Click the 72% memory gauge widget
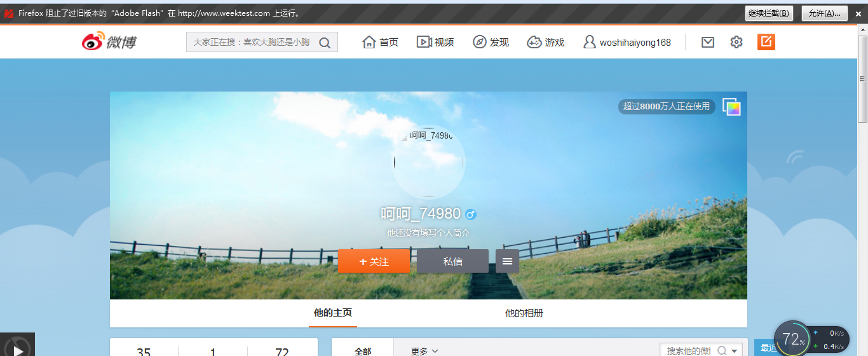This screenshot has height=356, width=868. (x=792, y=338)
